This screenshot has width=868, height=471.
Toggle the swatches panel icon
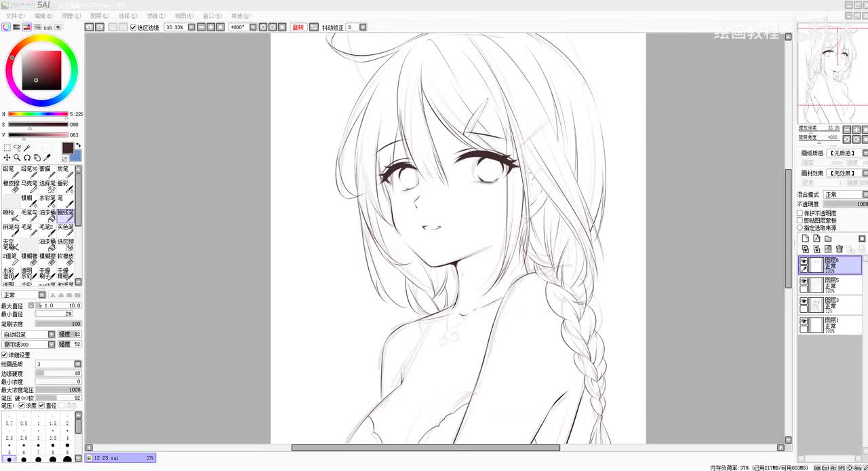(x=47, y=27)
